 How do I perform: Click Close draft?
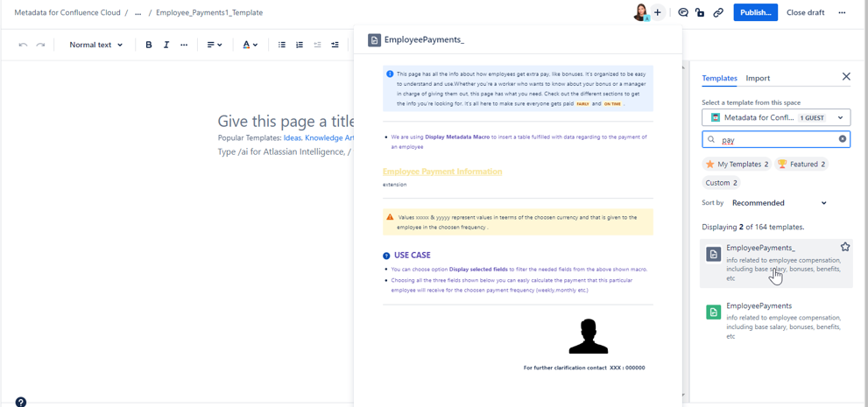coord(805,13)
